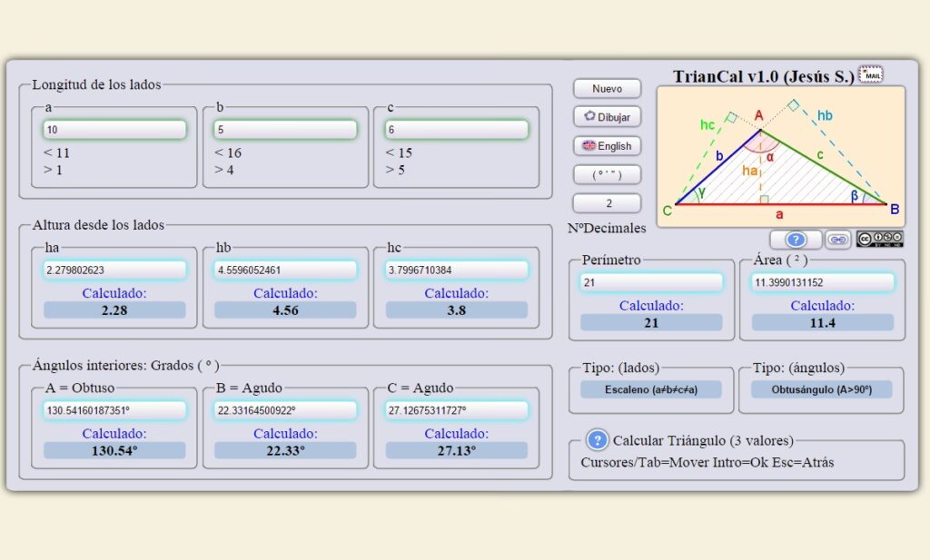Select the side b length field
This screenshot has width=930, height=560.
[x=285, y=130]
